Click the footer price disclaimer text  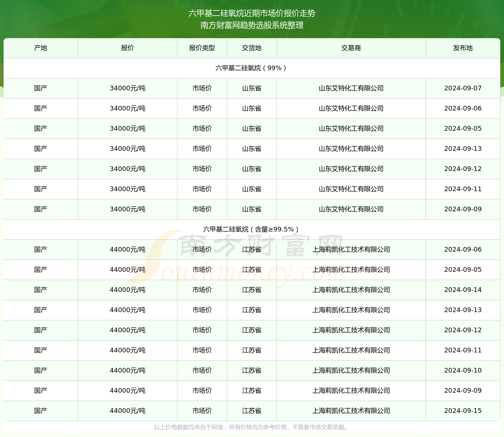(x=252, y=427)
